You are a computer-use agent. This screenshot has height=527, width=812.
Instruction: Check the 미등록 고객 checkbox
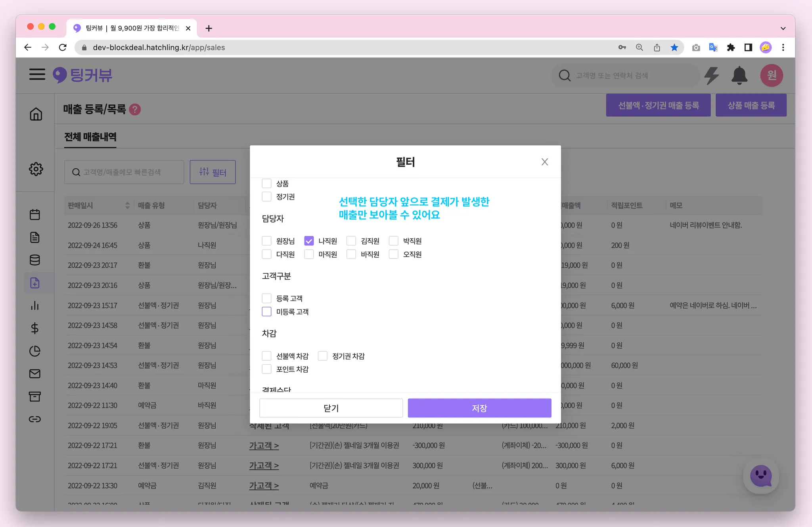pos(267,312)
